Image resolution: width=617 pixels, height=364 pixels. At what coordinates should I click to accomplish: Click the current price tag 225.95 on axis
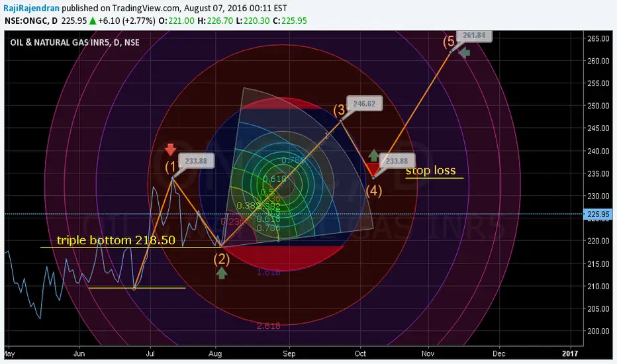coord(598,214)
